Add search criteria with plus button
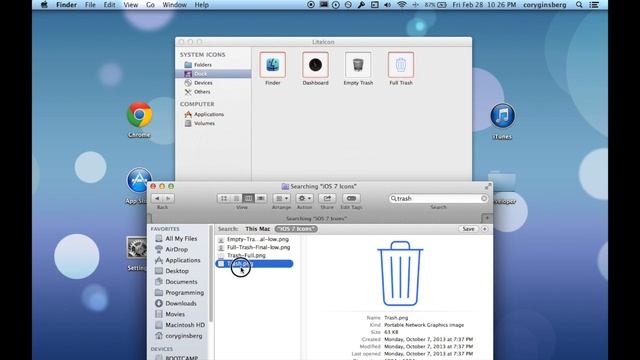This screenshot has width=640, height=360. coord(484,229)
